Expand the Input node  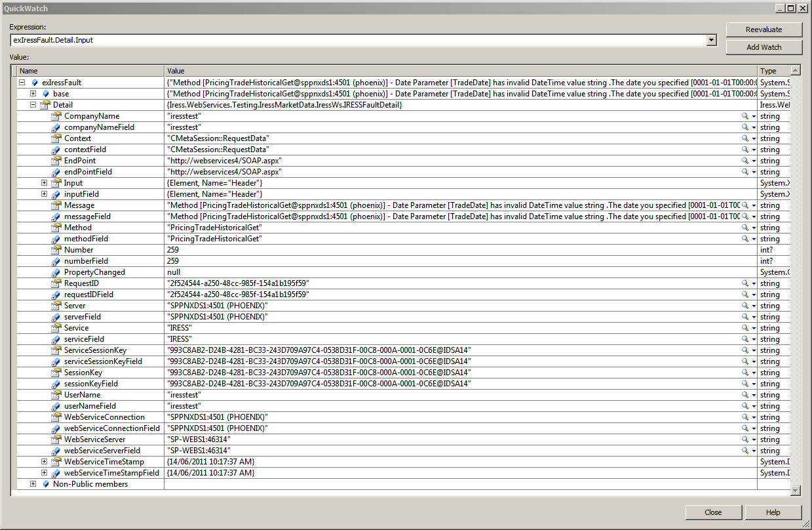(x=45, y=183)
